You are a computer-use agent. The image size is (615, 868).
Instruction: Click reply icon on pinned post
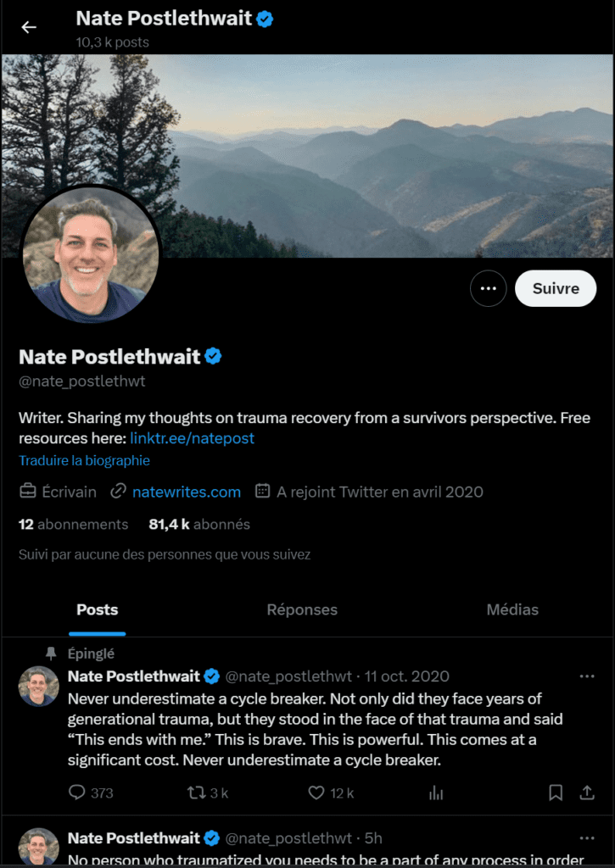point(76,793)
